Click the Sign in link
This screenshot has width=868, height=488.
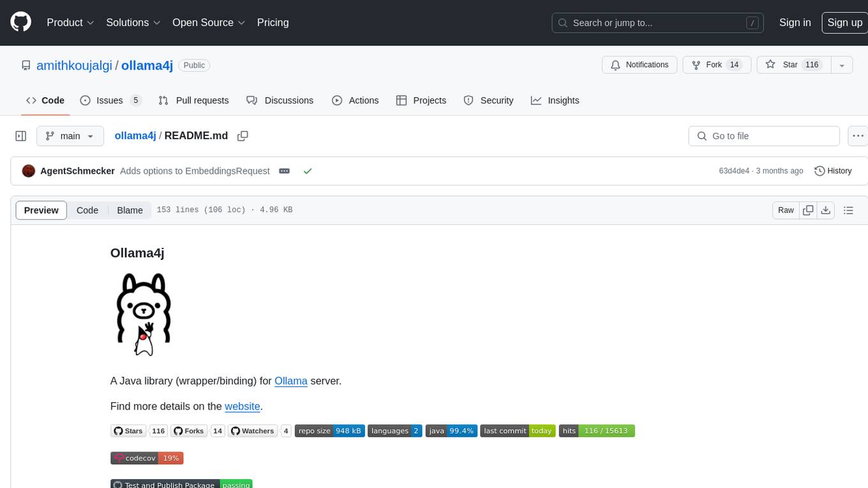click(795, 22)
